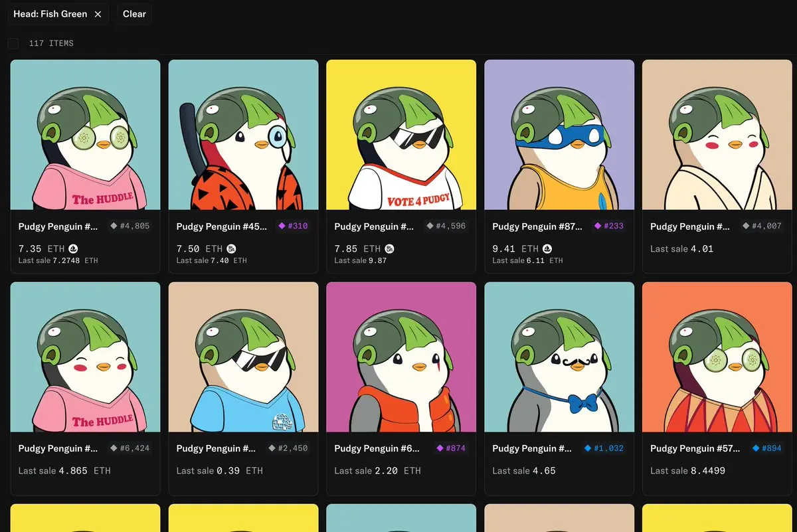Click the rarity rank badge #4,007
The image size is (797, 532).
(x=762, y=226)
